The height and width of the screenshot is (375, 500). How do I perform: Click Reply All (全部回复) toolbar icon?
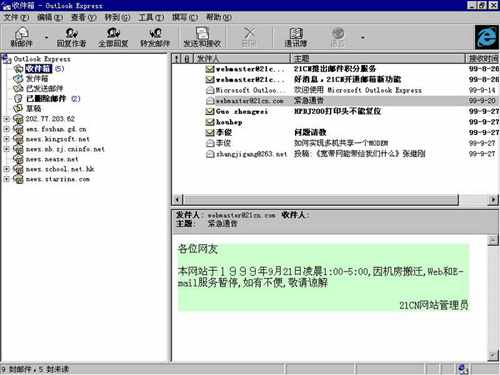(113, 36)
